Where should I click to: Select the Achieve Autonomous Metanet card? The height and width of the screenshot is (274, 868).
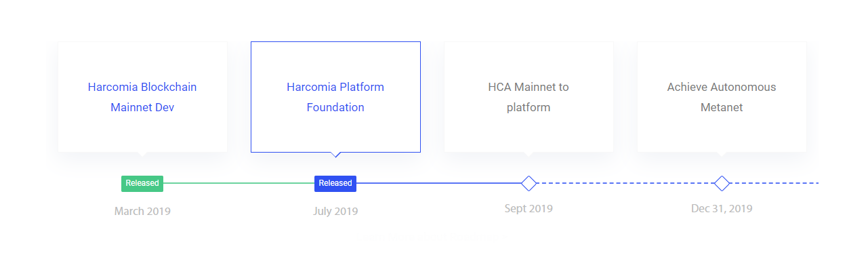point(722,97)
